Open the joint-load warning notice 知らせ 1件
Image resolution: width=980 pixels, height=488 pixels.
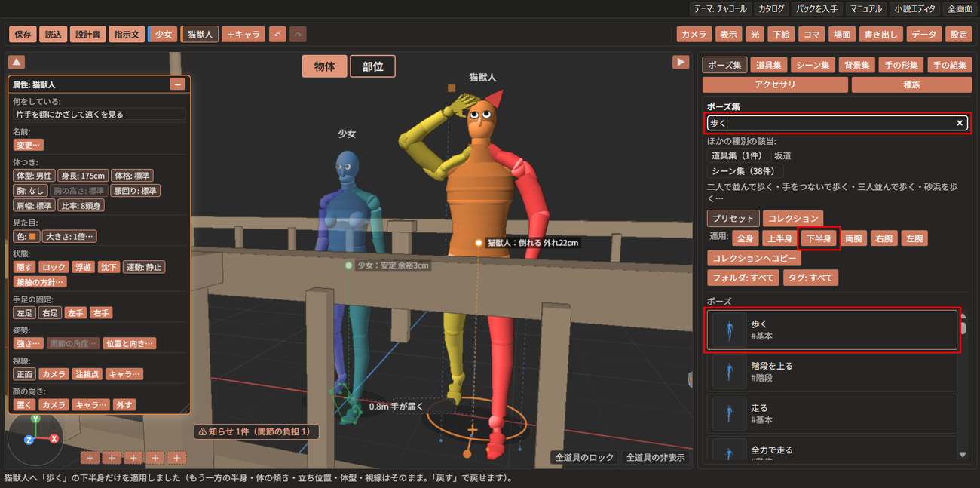[256, 431]
